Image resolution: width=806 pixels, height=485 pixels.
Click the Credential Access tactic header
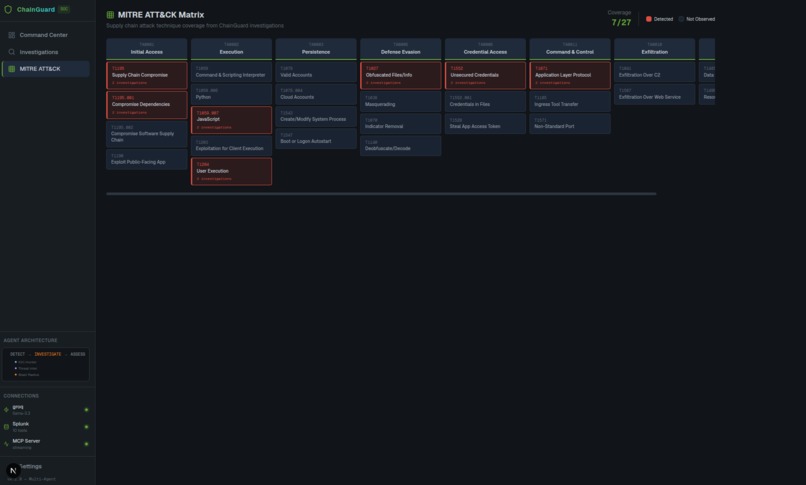485,49
